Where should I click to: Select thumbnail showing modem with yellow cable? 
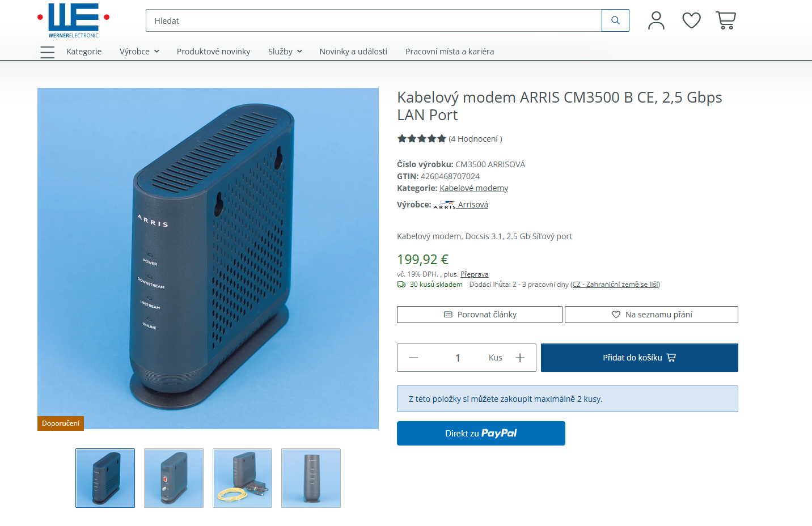tap(243, 478)
